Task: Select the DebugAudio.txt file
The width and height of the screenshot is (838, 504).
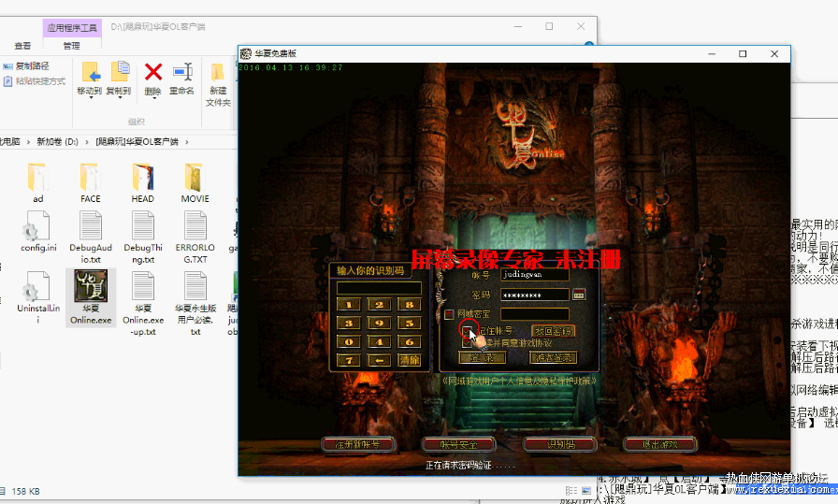Action: 91,238
